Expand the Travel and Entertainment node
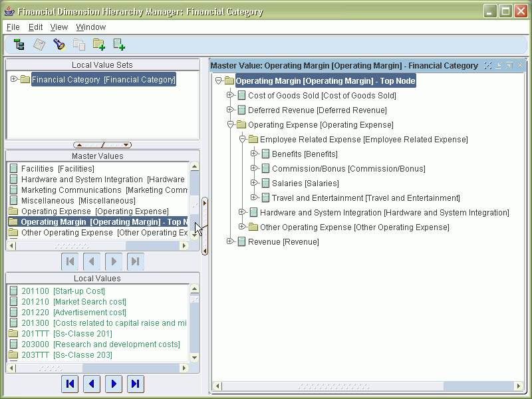The height and width of the screenshot is (399, 532). [x=254, y=197]
